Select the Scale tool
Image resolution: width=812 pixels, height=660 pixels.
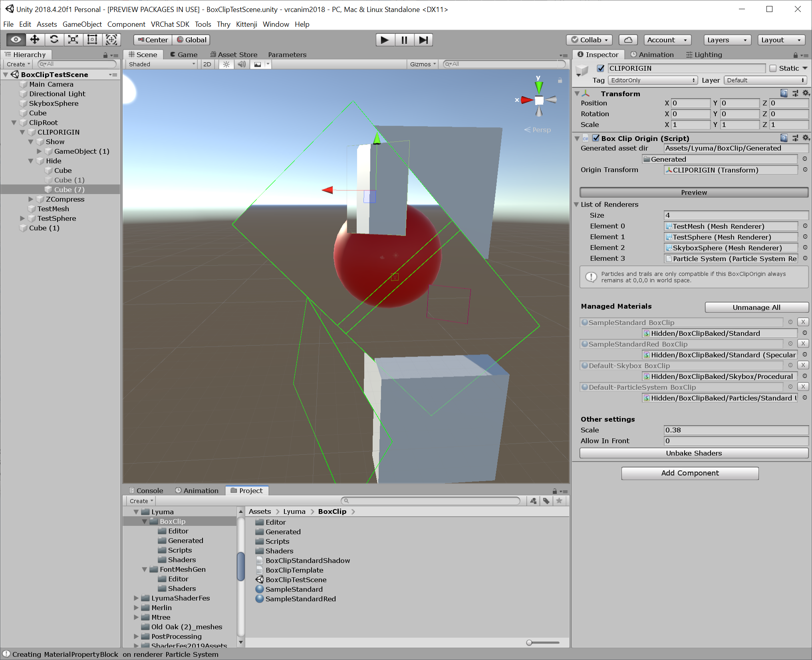(73, 40)
